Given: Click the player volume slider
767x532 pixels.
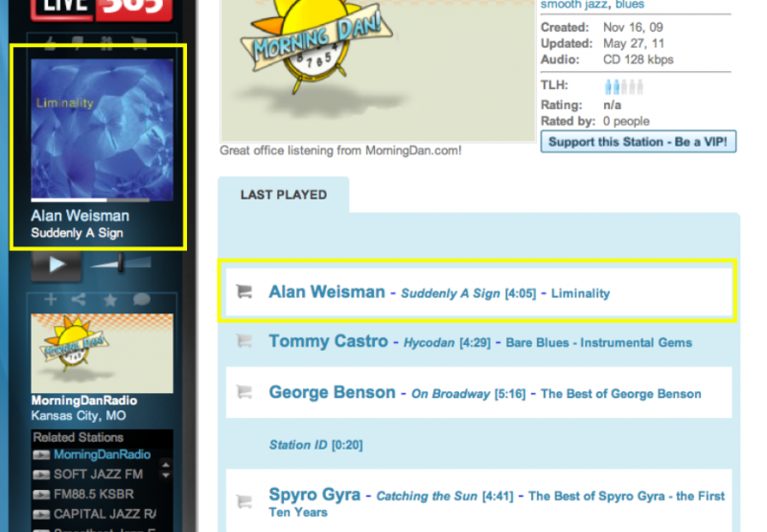Looking at the screenshot, I should (121, 263).
